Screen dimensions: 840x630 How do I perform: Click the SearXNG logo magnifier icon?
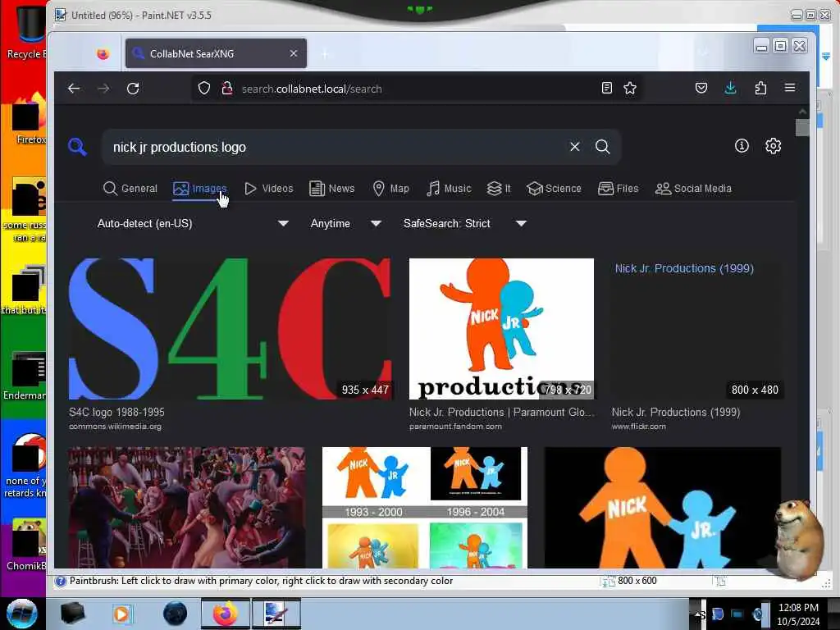tap(77, 147)
